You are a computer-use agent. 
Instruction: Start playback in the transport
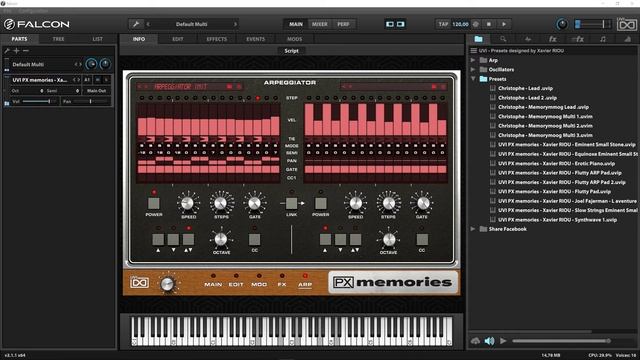click(x=504, y=24)
